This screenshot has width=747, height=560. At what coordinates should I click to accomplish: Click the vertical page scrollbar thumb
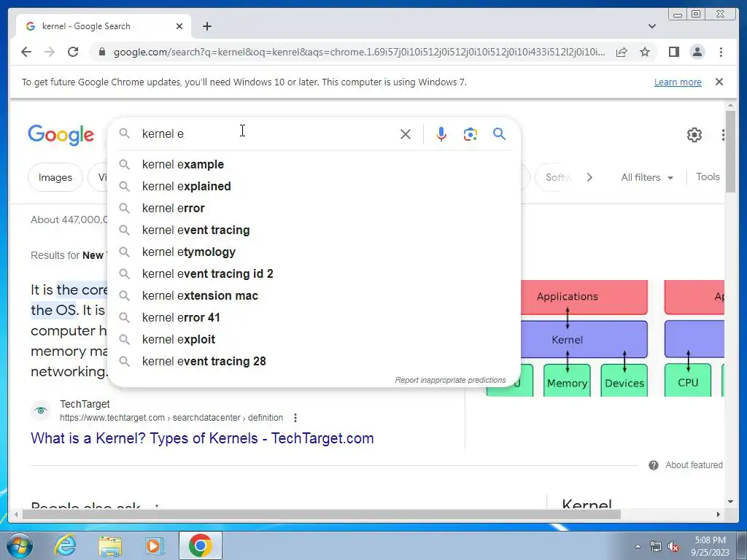coord(730,152)
